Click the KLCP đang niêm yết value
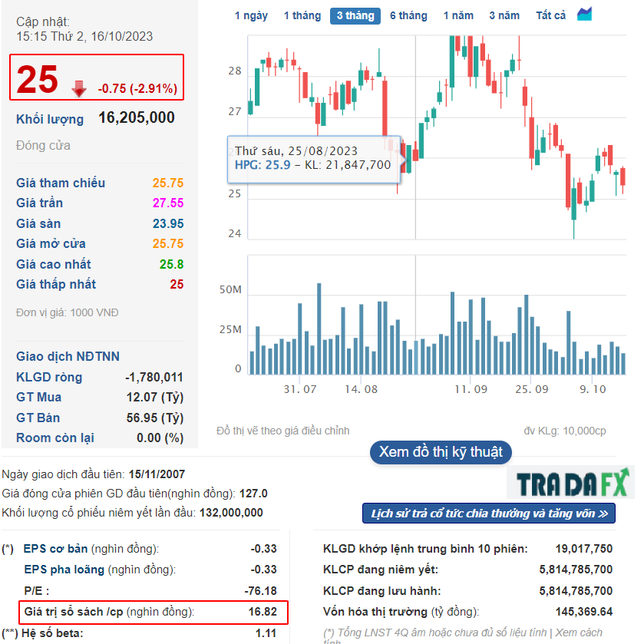The width and height of the screenshot is (644, 644). pyautogui.click(x=576, y=570)
